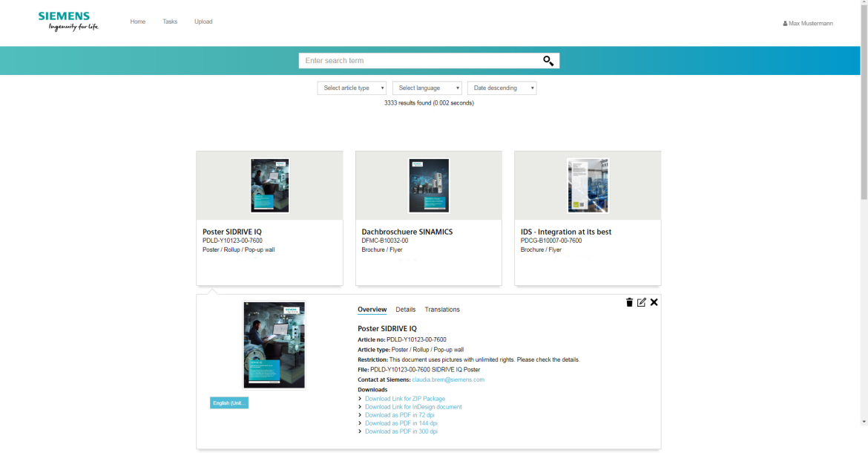Screen dimensions: 868x453
Task: Open Dachbroschuere SINAMICS card thumbnail
Action: pos(429,186)
